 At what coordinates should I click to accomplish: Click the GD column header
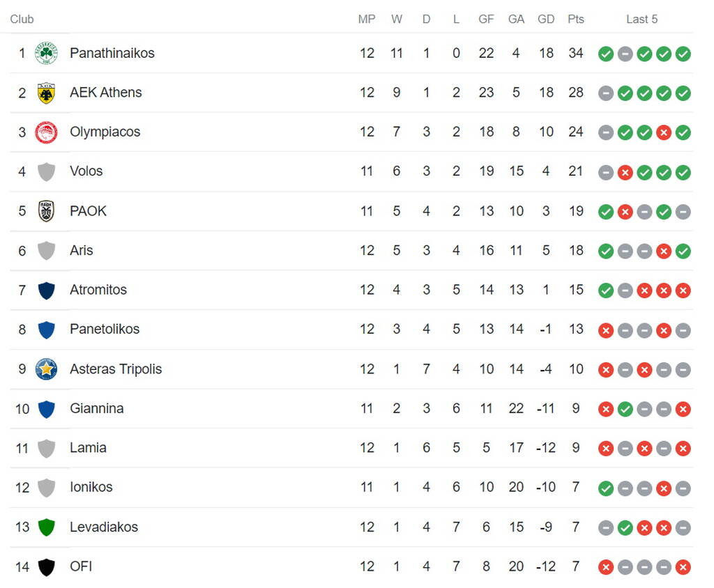point(546,19)
